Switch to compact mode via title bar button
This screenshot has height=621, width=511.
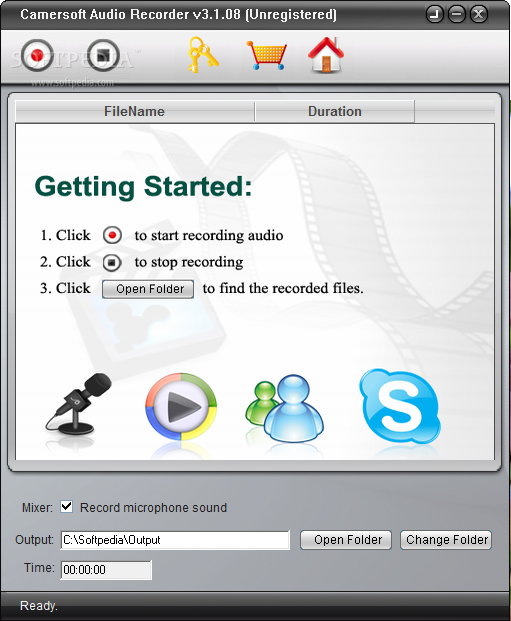coord(435,15)
